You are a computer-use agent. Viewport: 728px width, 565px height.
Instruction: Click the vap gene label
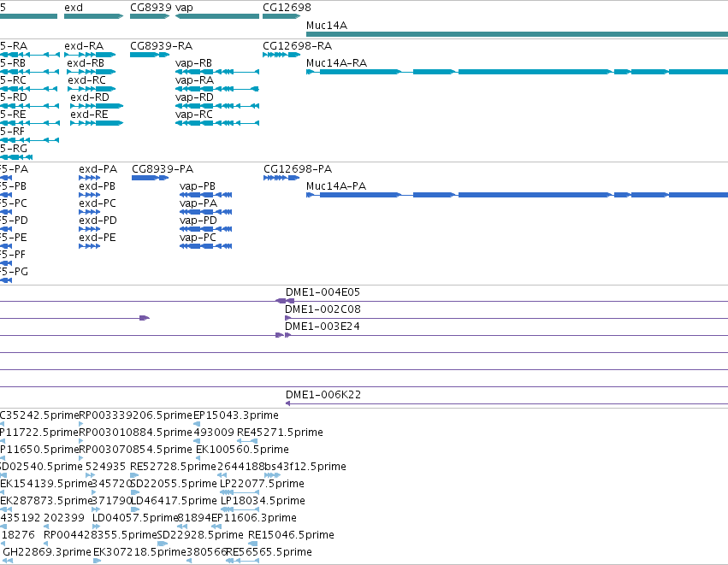coord(184,8)
